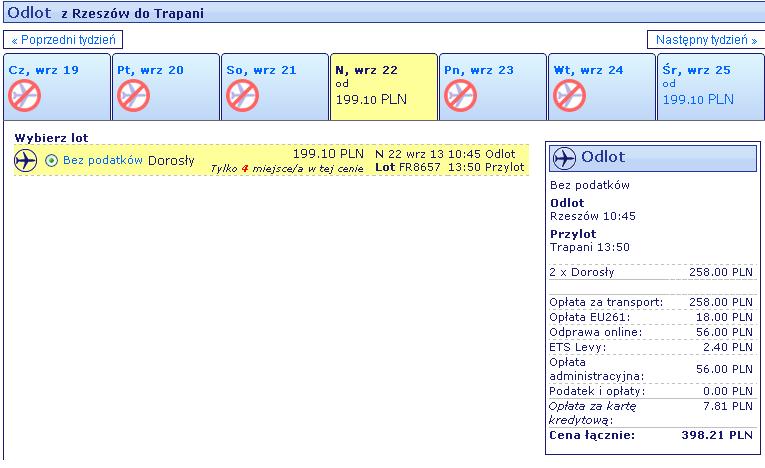Go to next week with Następny tydzień

click(704, 40)
